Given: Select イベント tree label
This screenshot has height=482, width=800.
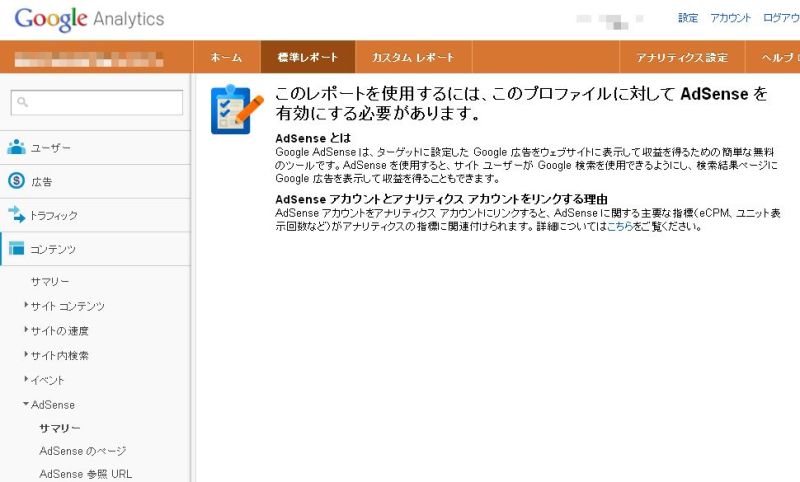Looking at the screenshot, I should tap(47, 380).
